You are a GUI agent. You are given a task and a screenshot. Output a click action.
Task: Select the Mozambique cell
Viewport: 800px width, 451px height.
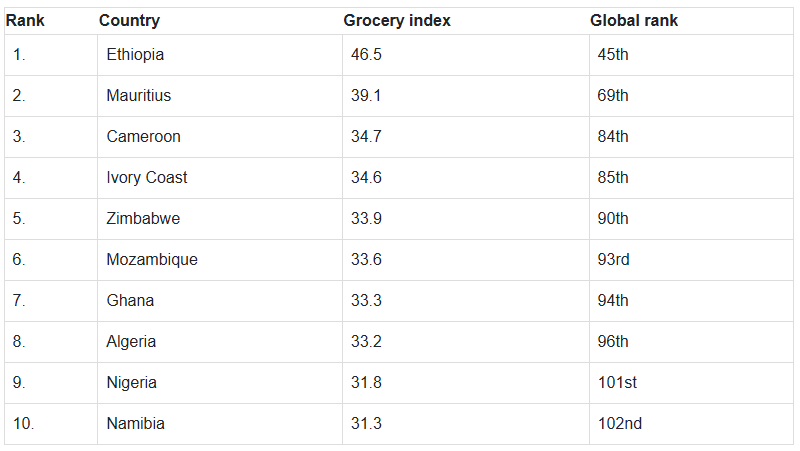[152, 260]
